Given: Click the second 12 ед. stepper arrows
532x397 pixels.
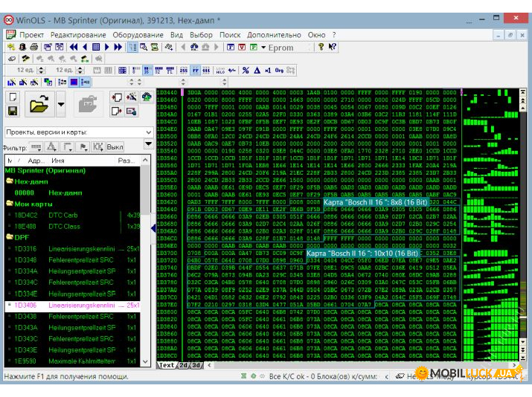Looking at the screenshot, I should click(x=80, y=70).
